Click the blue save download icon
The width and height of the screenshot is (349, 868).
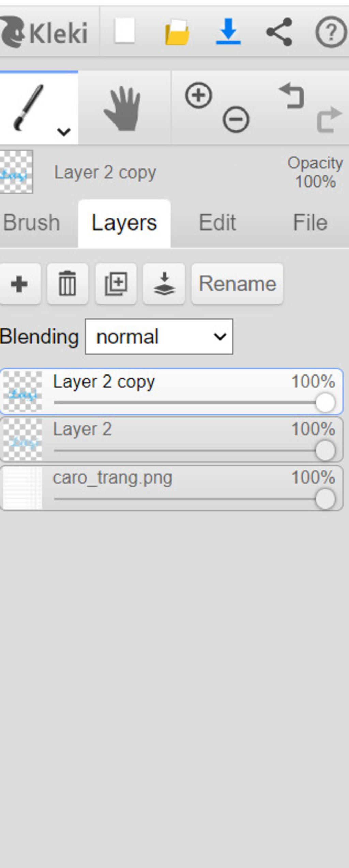pos(228,31)
